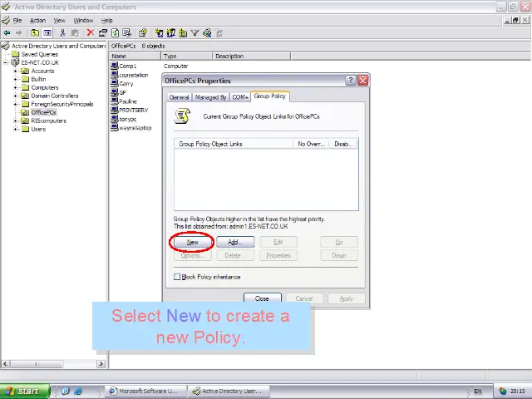Select the copystation list entry

134,75
